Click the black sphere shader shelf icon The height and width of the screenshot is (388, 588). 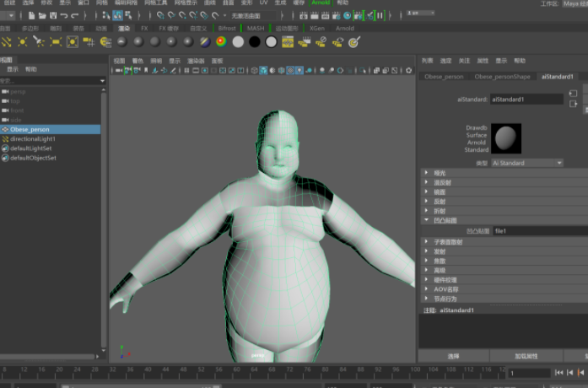[x=254, y=41]
